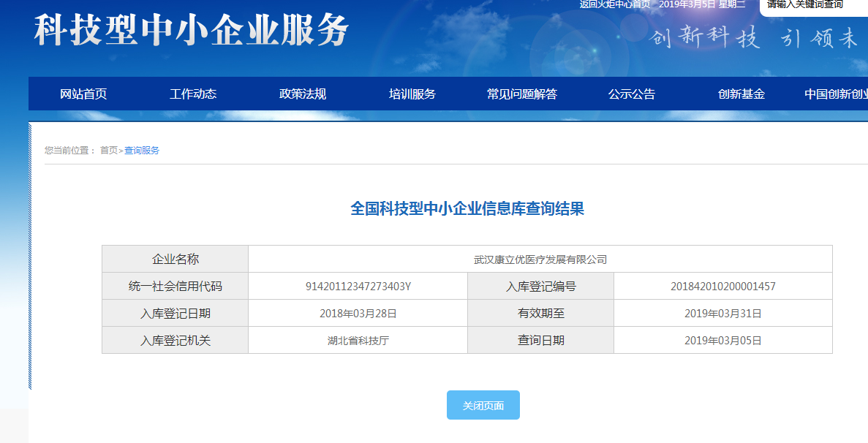Click query date 2019年03月05日

pyautogui.click(x=723, y=341)
